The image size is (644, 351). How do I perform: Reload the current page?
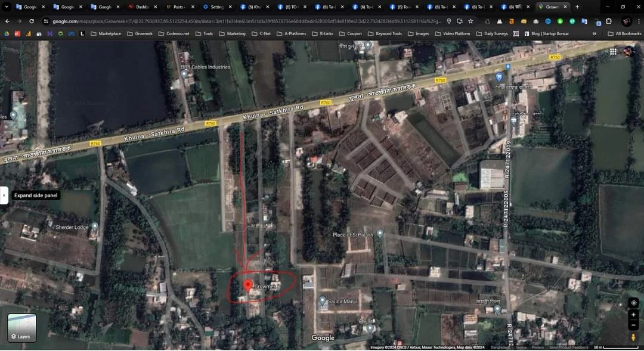32,21
